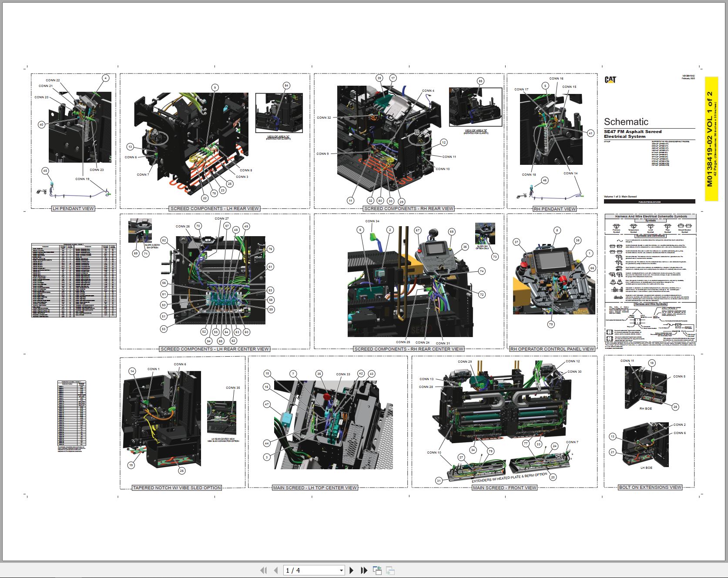Go to the first page
Viewport: 728px width, 578px height.
263,570
